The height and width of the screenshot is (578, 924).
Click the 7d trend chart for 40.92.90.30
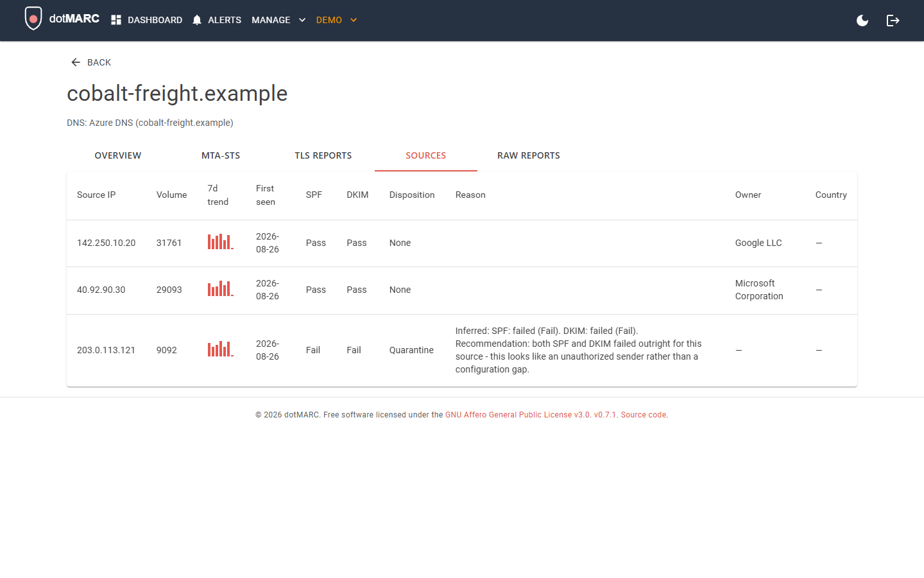click(x=220, y=288)
